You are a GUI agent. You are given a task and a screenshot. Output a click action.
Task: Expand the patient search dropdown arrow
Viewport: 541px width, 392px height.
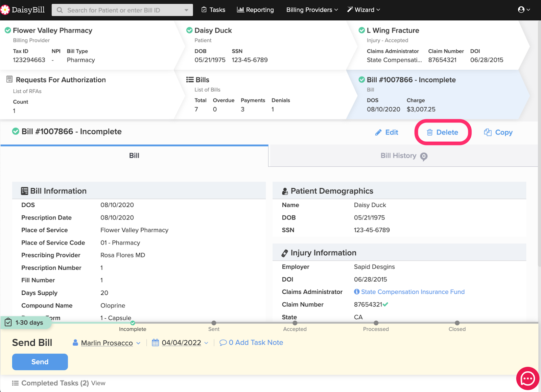coord(186,10)
